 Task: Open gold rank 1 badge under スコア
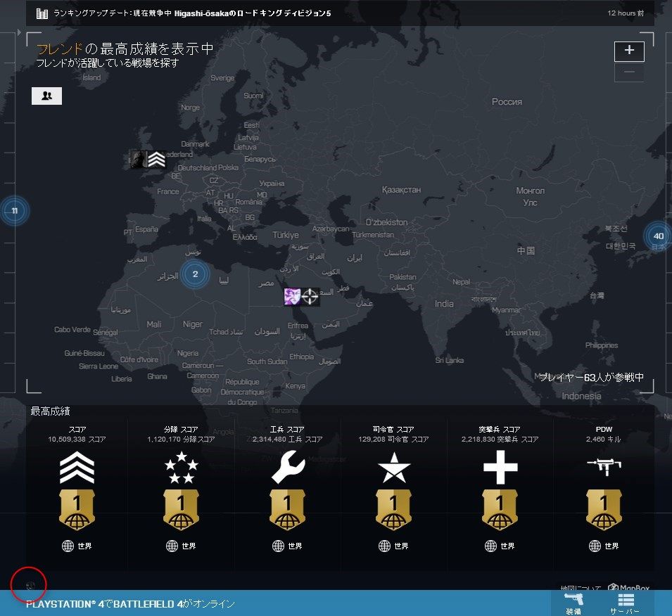click(x=77, y=510)
